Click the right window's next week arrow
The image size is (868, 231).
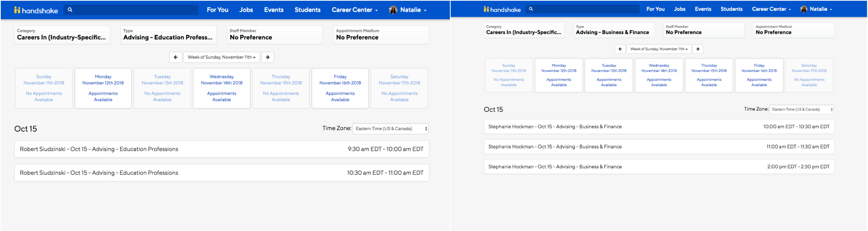click(698, 49)
